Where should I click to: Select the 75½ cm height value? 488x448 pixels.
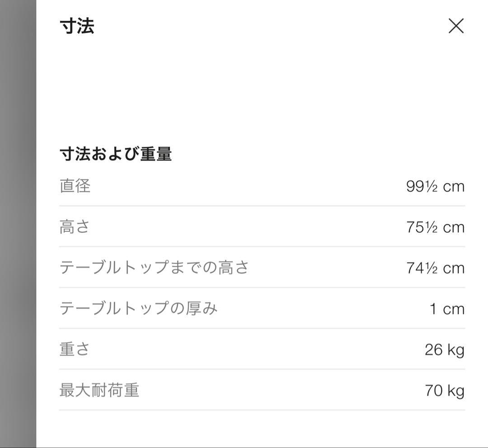pyautogui.click(x=435, y=227)
